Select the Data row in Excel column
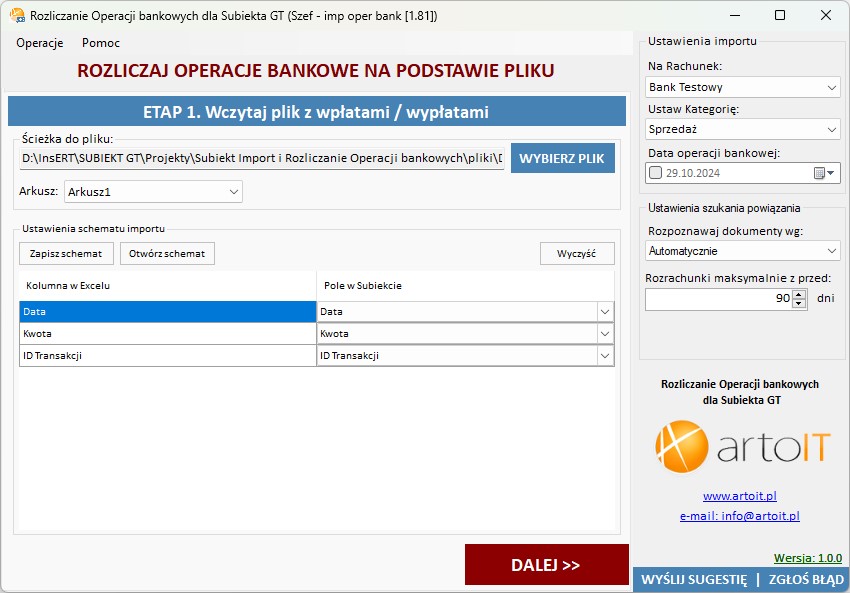Image resolution: width=850 pixels, height=593 pixels. (167, 312)
